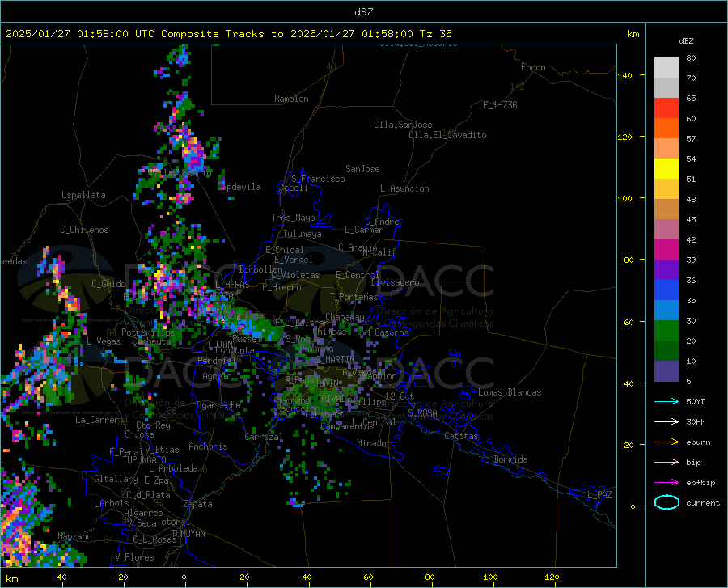Click the 'Clla.El_Cavadito' map label
Image resolution: width=728 pixels, height=588 pixels.
click(x=447, y=135)
